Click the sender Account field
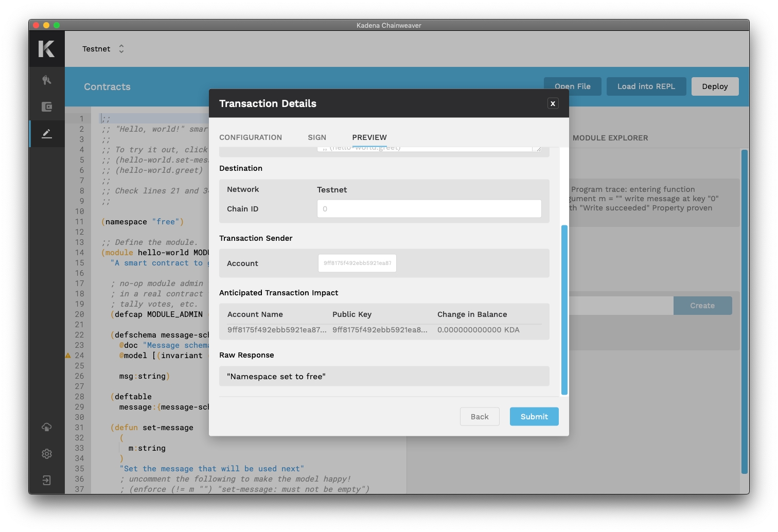Image resolution: width=778 pixels, height=532 pixels. coord(357,263)
